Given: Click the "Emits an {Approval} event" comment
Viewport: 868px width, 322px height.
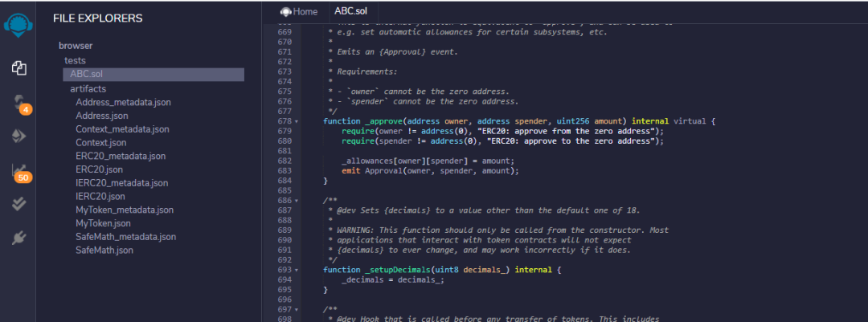Looking at the screenshot, I should point(393,52).
